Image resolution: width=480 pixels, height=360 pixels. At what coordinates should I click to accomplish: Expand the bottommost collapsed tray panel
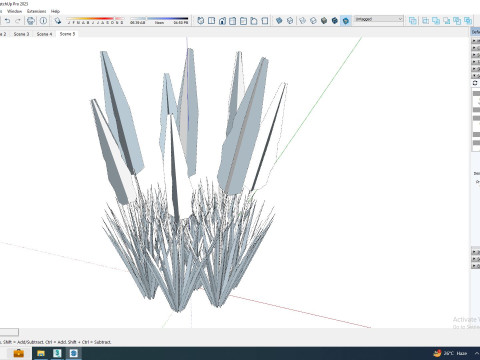pyautogui.click(x=476, y=266)
